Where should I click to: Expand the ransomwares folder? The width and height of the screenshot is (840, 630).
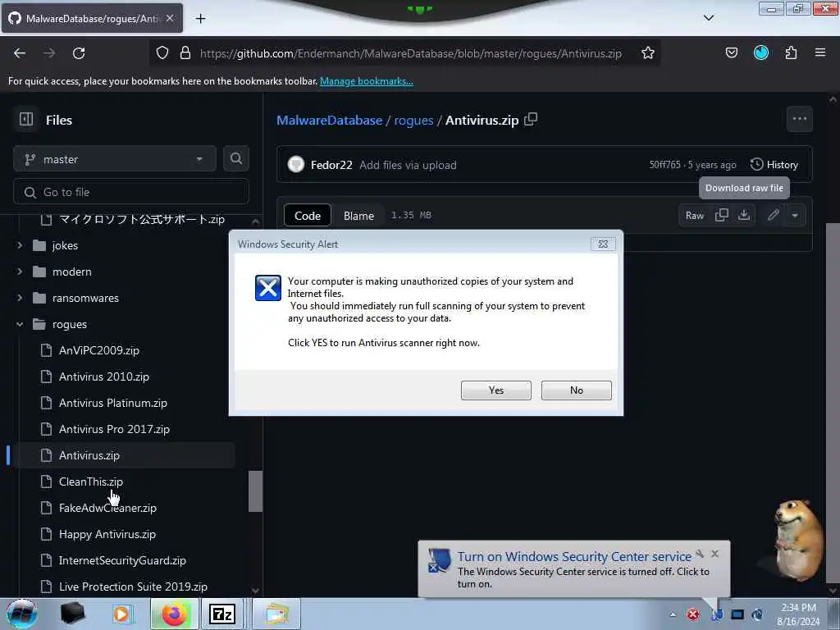pos(20,298)
